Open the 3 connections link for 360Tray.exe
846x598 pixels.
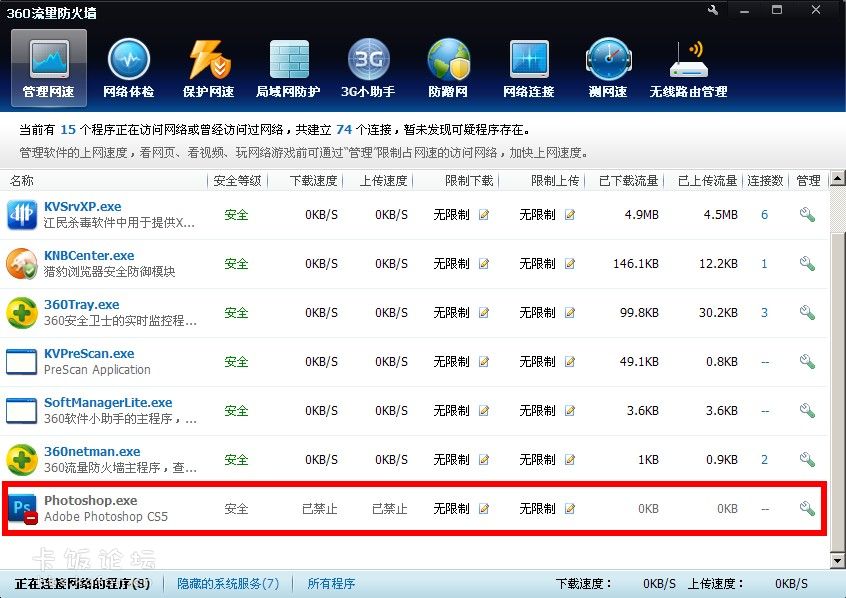coord(765,313)
